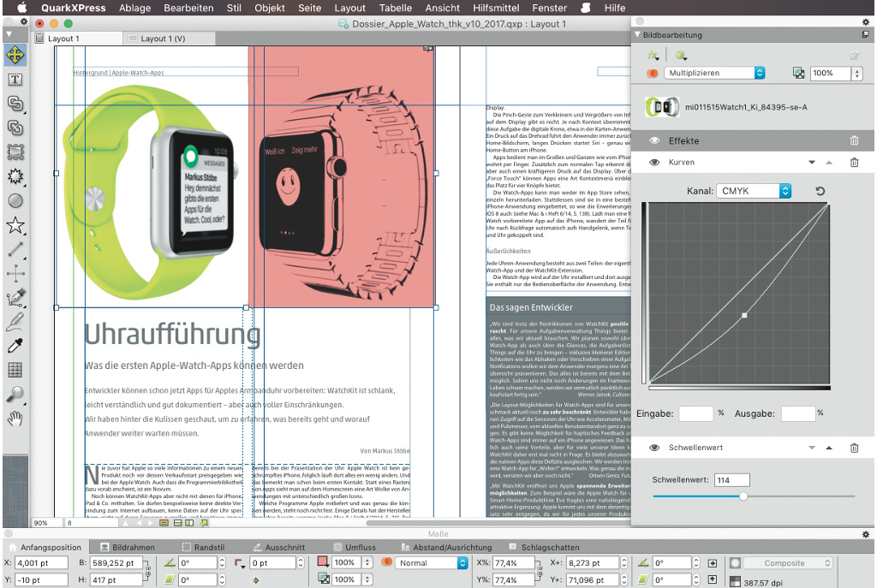
Task: Hide the Kurven effect via eye icon
Action: coord(654,163)
